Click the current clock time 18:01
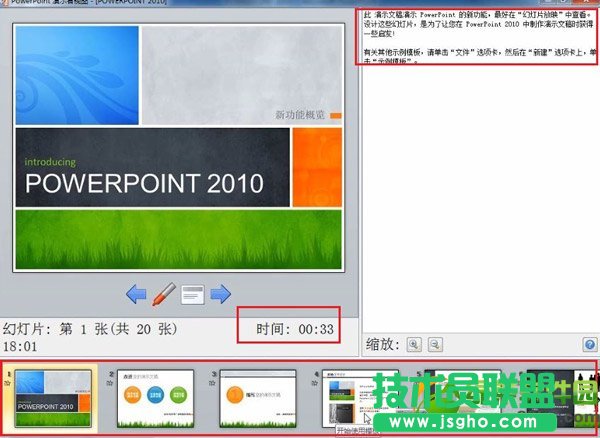This screenshot has width=600, height=438. [20, 345]
